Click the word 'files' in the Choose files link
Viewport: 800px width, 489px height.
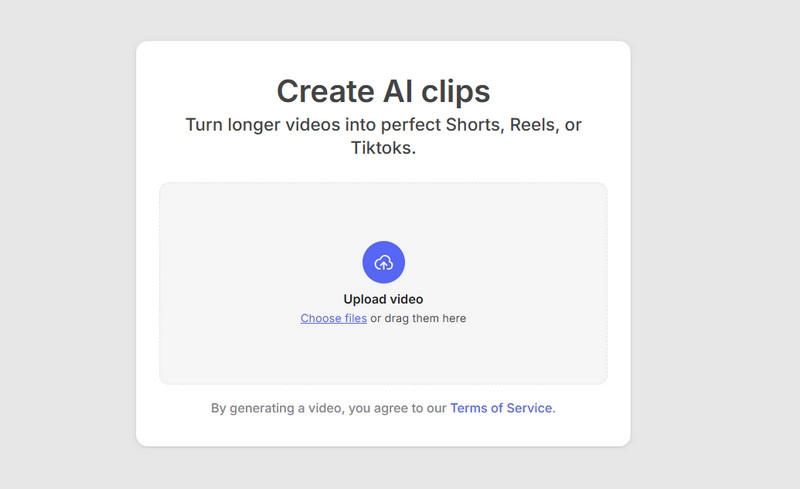coord(353,319)
